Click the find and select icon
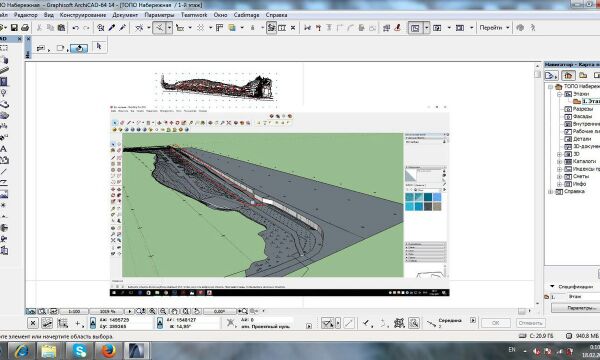This screenshot has width=600, height=360. click(101, 28)
